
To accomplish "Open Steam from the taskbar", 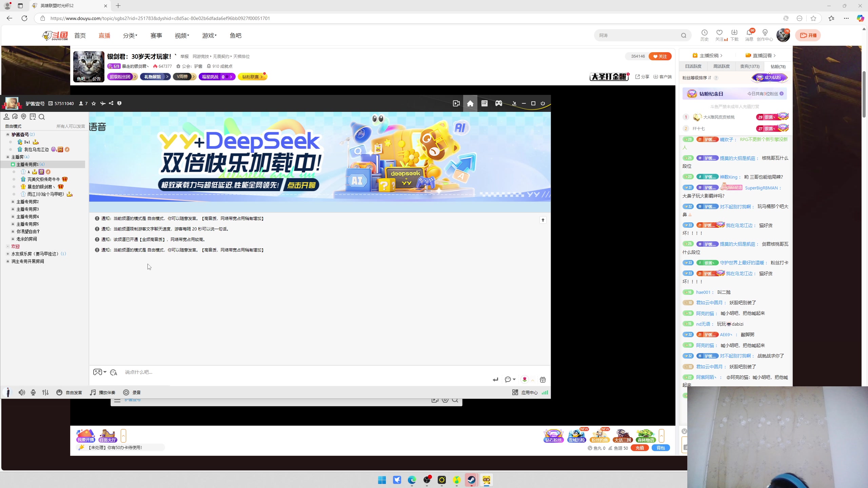I will coord(471,480).
